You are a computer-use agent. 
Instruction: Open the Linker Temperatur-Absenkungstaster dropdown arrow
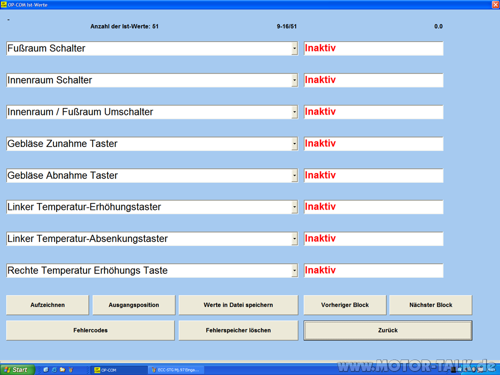click(x=294, y=239)
